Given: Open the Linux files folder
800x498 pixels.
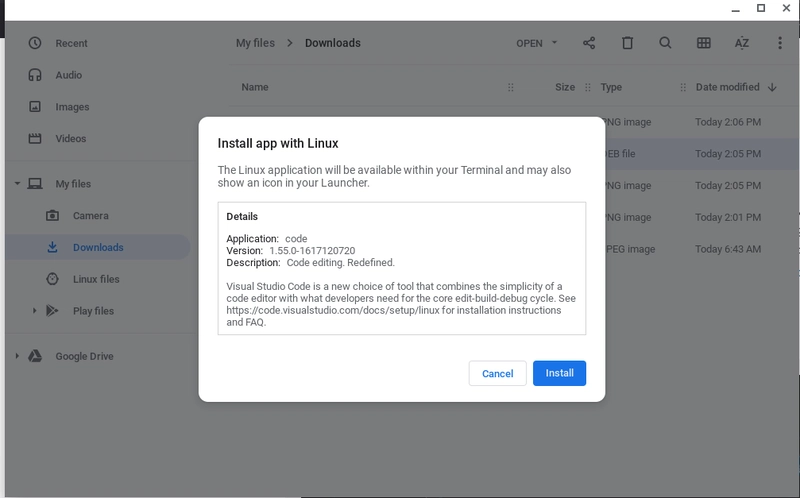Looking at the screenshot, I should [96, 279].
